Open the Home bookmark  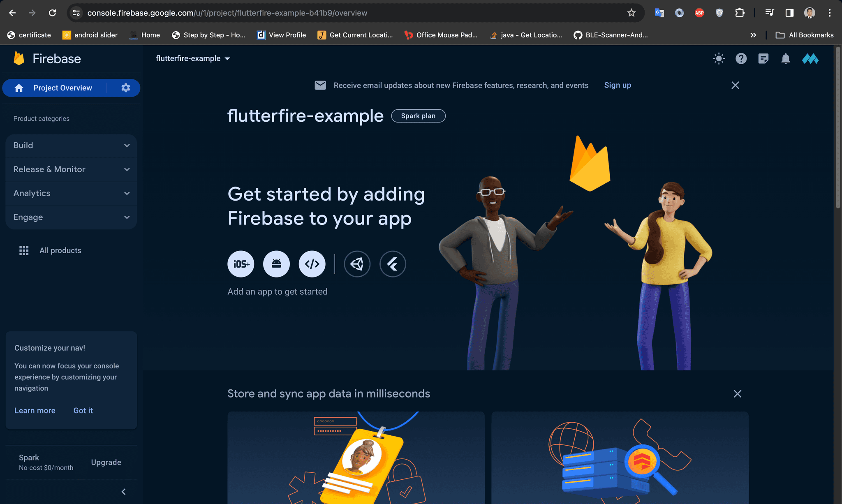[x=144, y=35]
